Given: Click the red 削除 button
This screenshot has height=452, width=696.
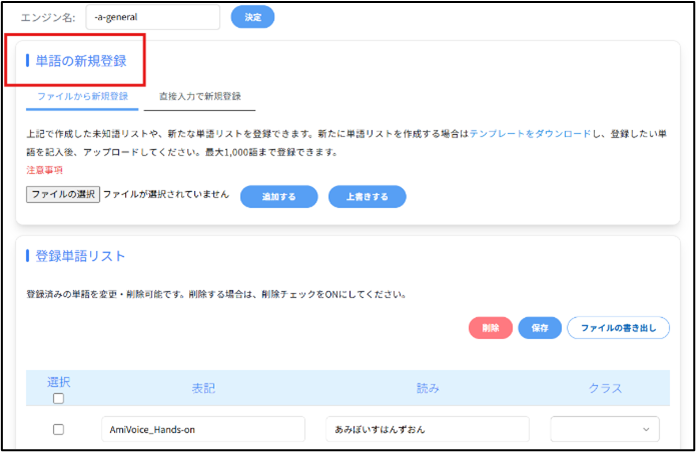Looking at the screenshot, I should coord(490,327).
